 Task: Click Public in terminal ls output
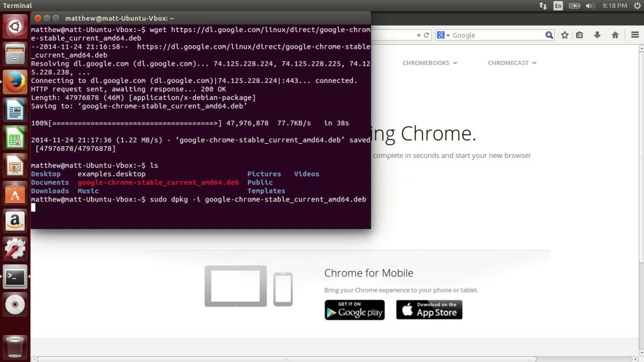260,183
